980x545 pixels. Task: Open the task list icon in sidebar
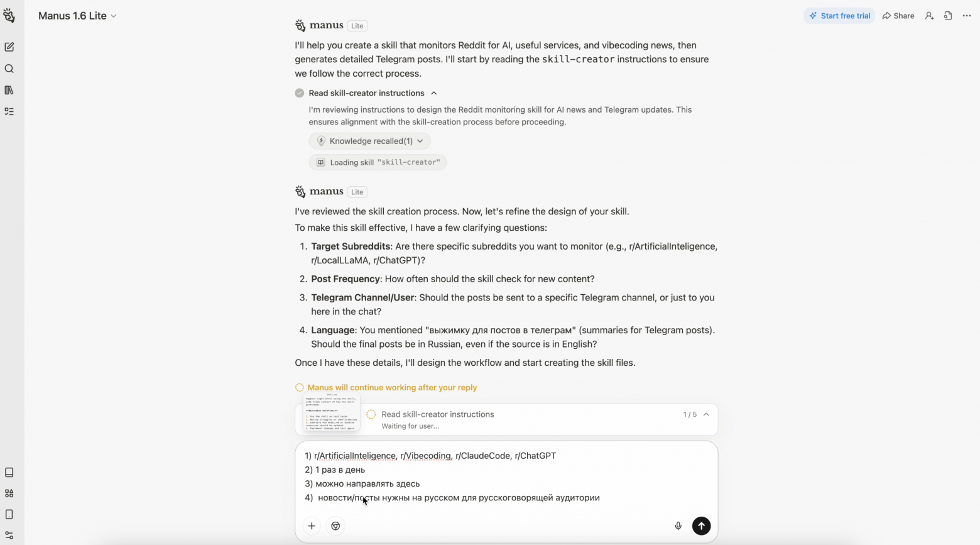pyautogui.click(x=9, y=111)
